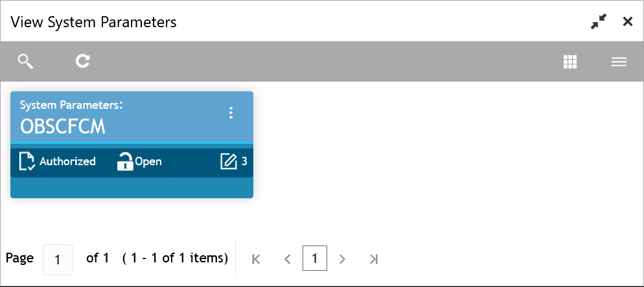The height and width of the screenshot is (287, 644).
Task: Open the OBSCFCM card options menu
Action: pyautogui.click(x=231, y=113)
